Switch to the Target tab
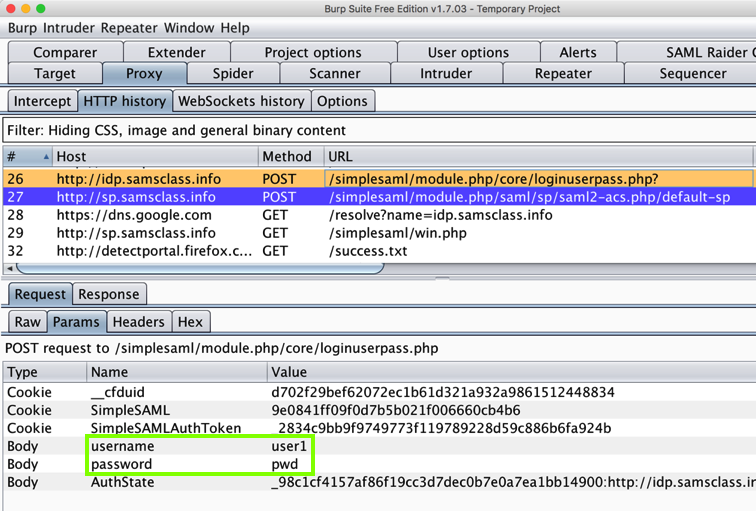The image size is (756, 511). (54, 73)
